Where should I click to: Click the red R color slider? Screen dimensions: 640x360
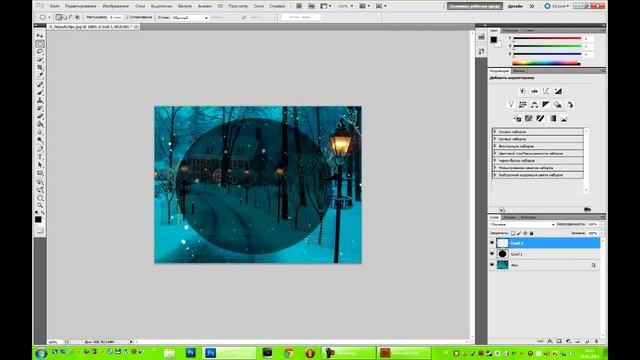[547, 38]
